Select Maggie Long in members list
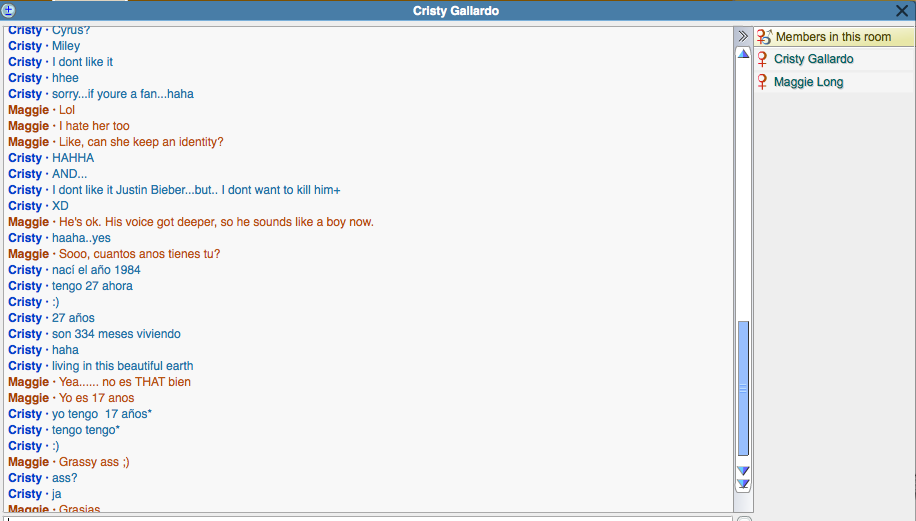The height and width of the screenshot is (521, 916). coord(808,82)
